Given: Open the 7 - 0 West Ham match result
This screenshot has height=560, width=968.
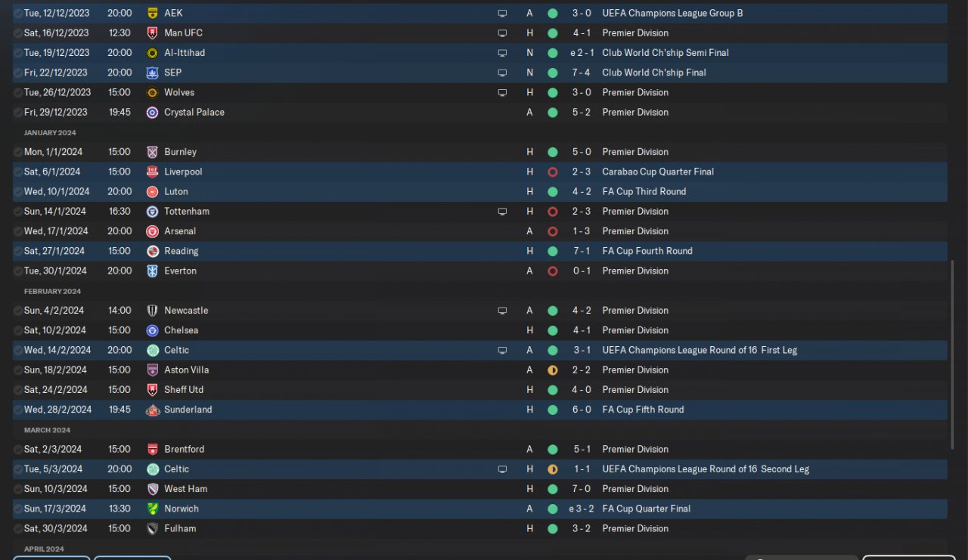Looking at the screenshot, I should (582, 489).
